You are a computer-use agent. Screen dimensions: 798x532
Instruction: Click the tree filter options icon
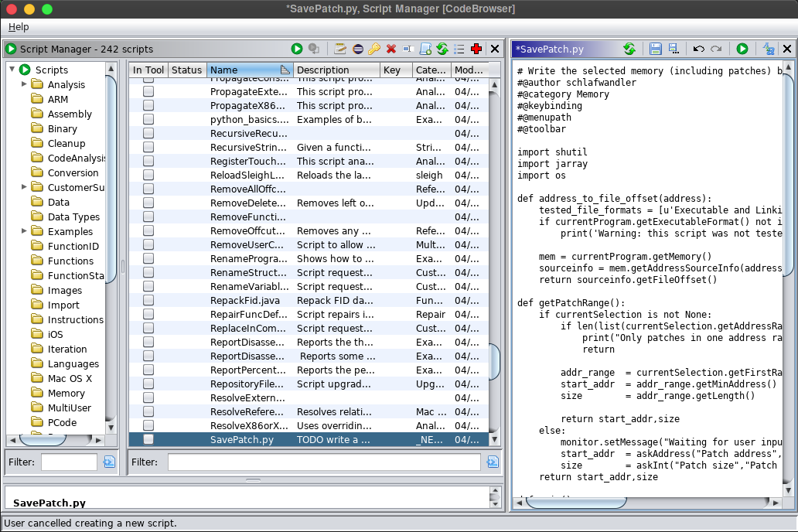point(109,462)
